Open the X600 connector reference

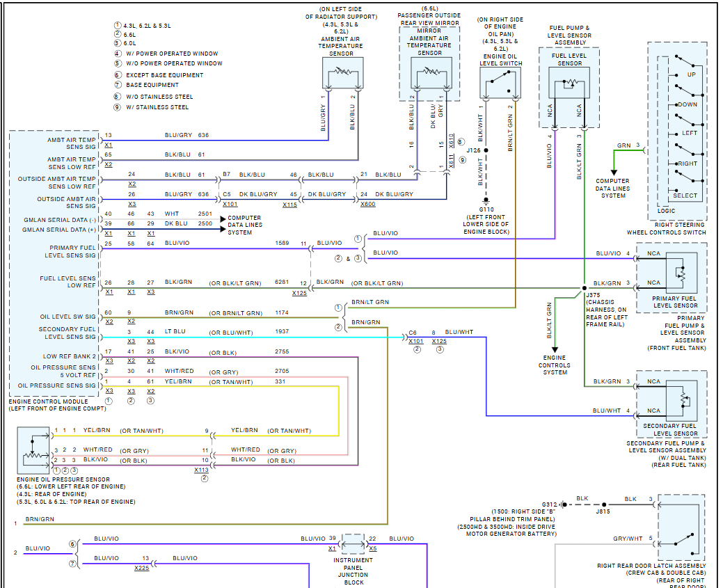pyautogui.click(x=367, y=205)
